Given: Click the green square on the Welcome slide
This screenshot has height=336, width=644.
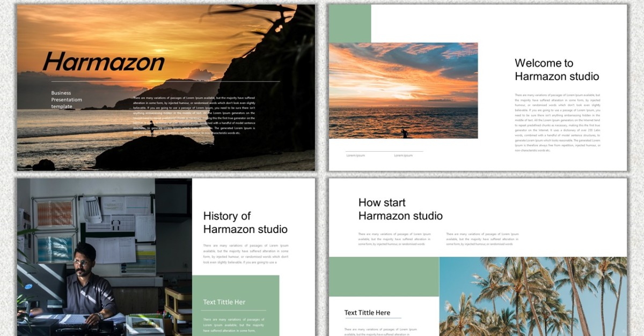Looking at the screenshot, I should (349, 24).
